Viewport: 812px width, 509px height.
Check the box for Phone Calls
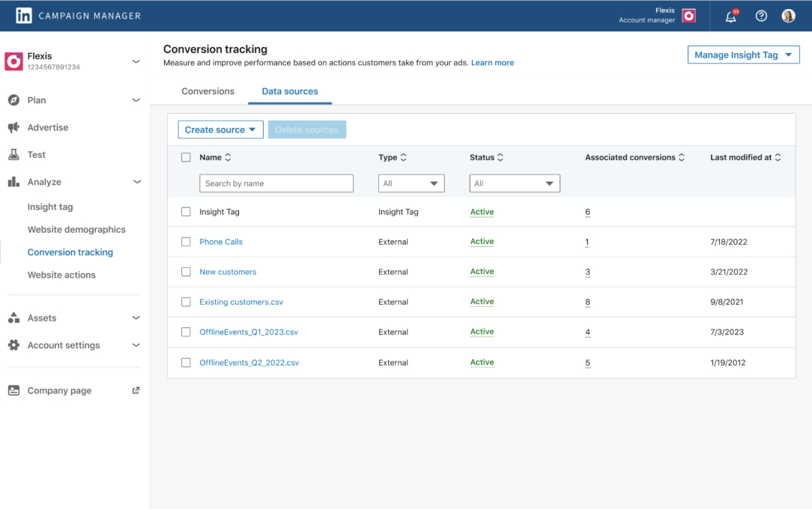pos(186,241)
